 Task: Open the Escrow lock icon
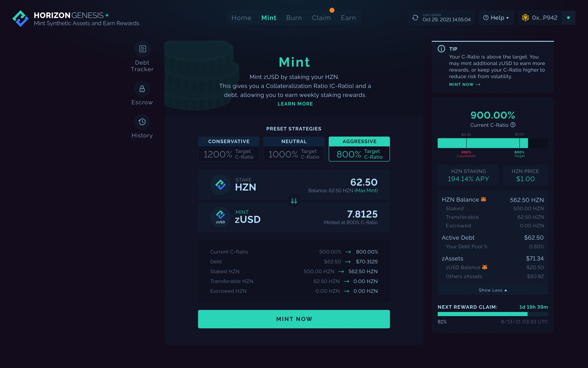142,89
